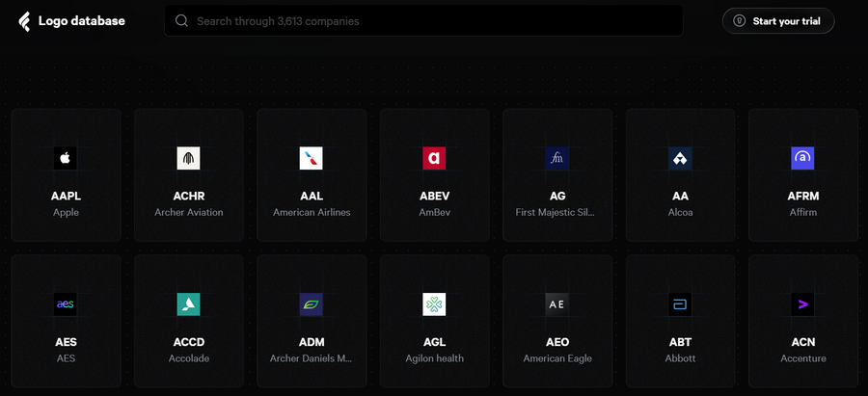This screenshot has width=868, height=396.
Task: Select the Archer Aviation logo icon
Action: pyautogui.click(x=188, y=158)
